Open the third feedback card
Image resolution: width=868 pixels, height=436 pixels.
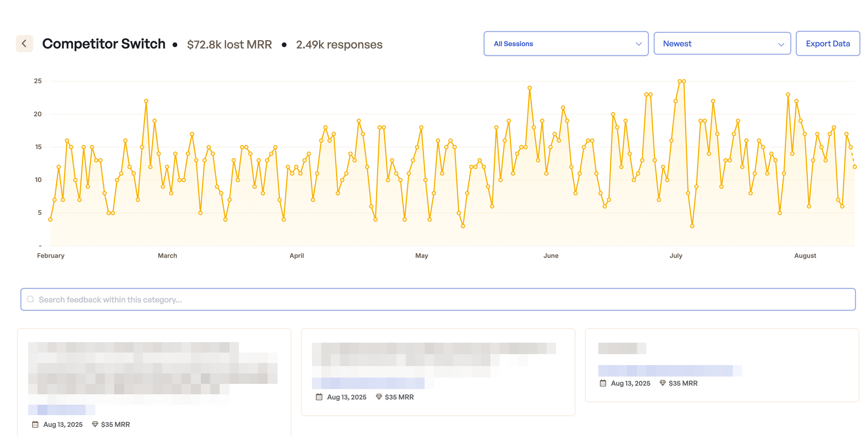point(721,365)
